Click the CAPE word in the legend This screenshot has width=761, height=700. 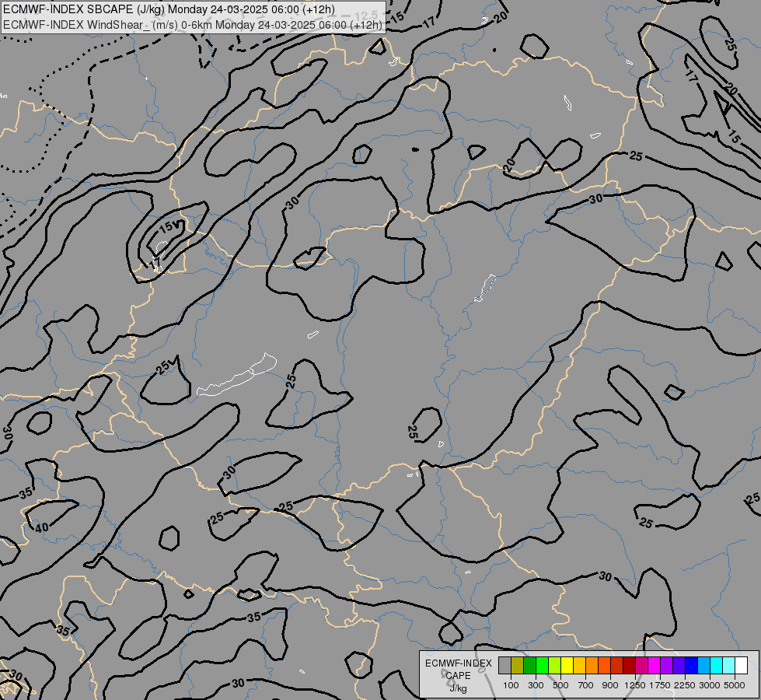pos(458,676)
